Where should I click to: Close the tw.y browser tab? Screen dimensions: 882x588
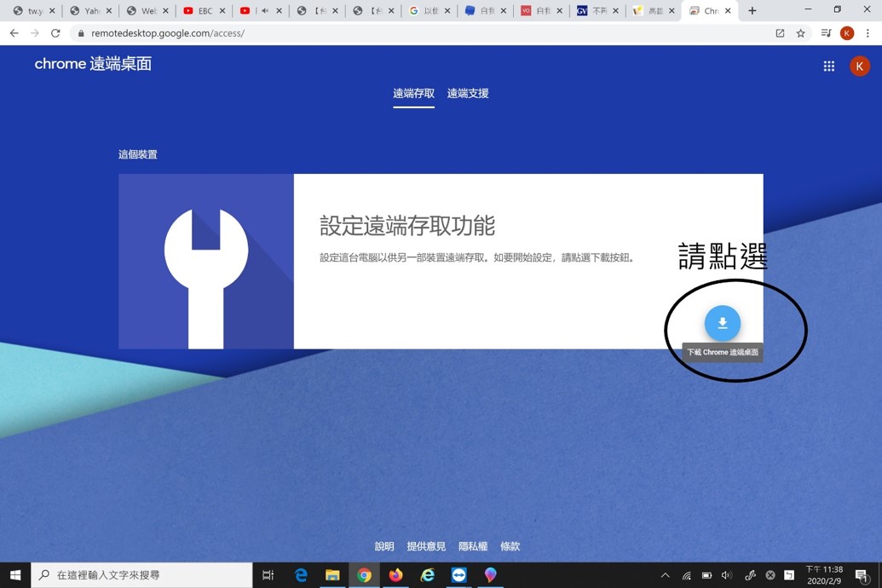pyautogui.click(x=52, y=11)
